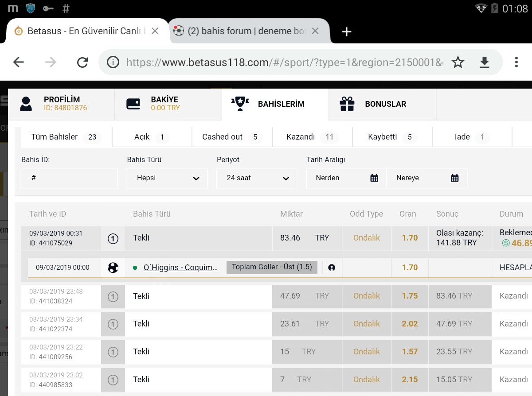Open the Bahis Türü dropdown
Viewport: 532px width, 396px height.
(x=167, y=178)
